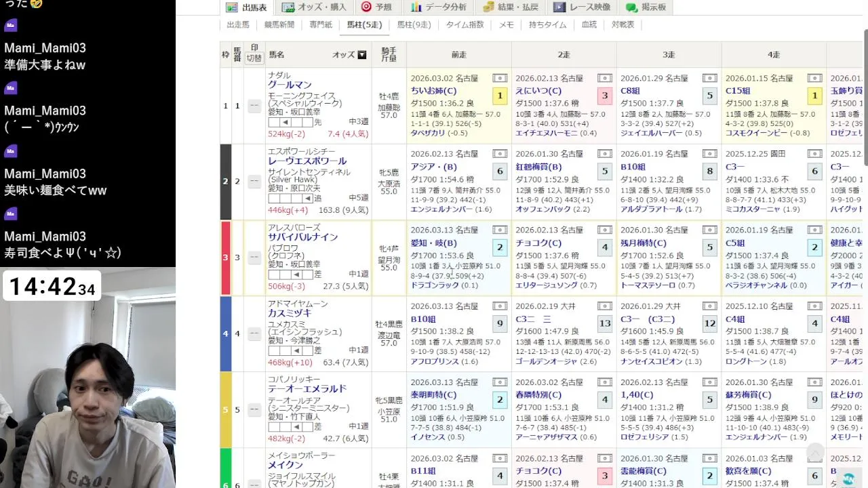
Task: Open オッズ・購入 tab
Action: click(x=314, y=7)
